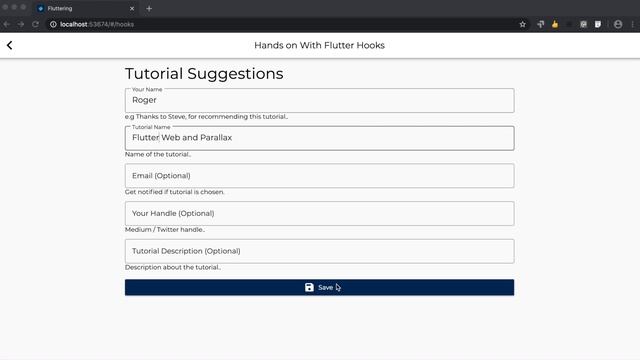
Task: Focus the Your Name field containing Roger
Action: tap(319, 100)
